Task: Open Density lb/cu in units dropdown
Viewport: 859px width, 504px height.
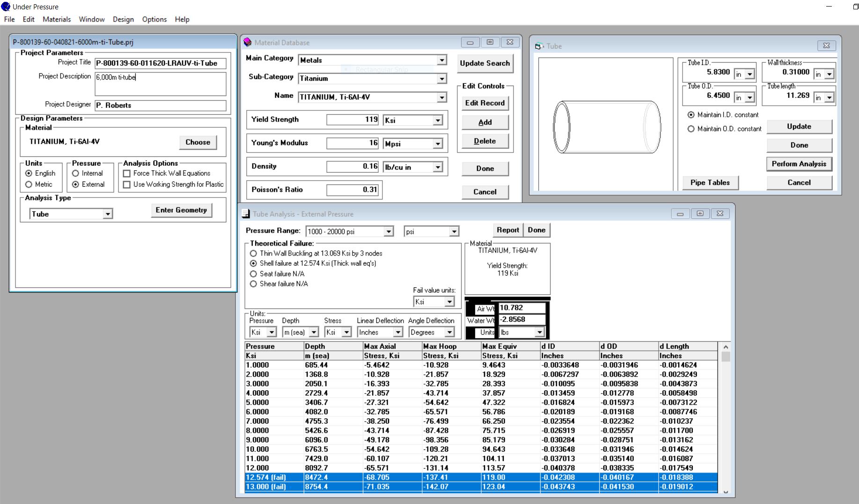Action: pos(438,167)
